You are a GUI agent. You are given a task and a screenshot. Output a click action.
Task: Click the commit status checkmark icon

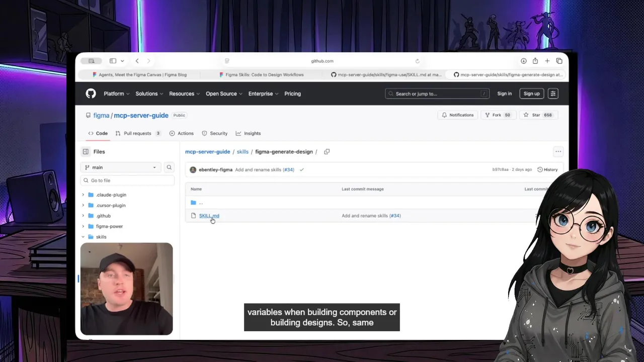click(x=301, y=169)
